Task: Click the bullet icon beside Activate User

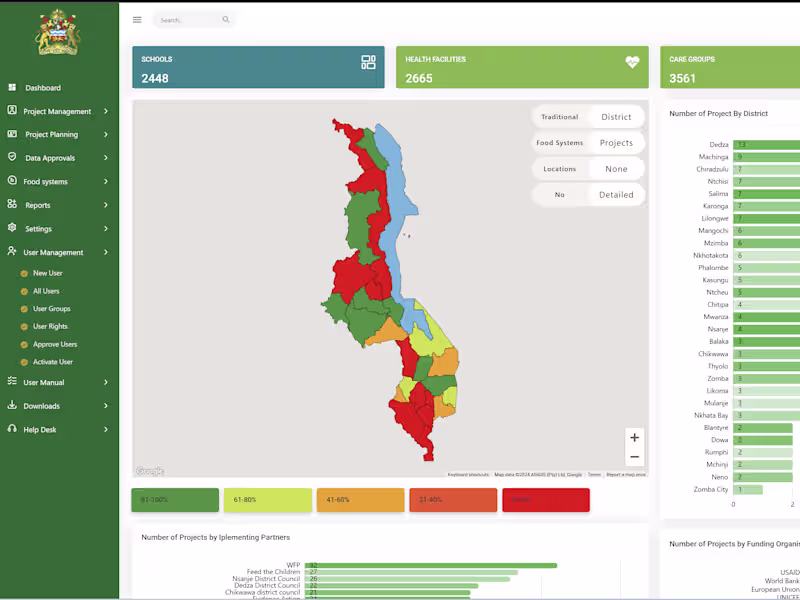Action: tap(24, 363)
